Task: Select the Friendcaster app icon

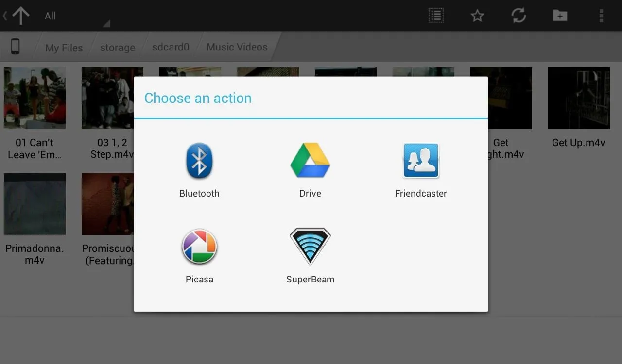Action: pos(421,161)
